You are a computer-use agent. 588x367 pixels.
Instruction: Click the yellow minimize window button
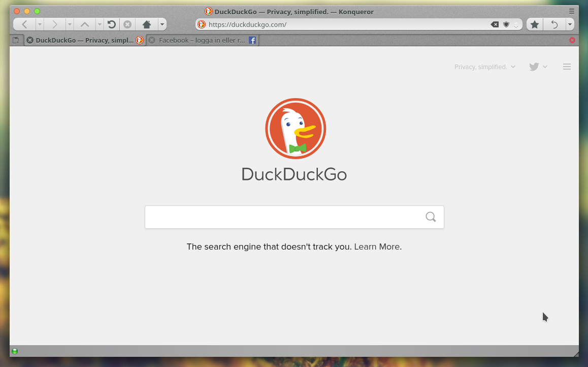pos(27,11)
